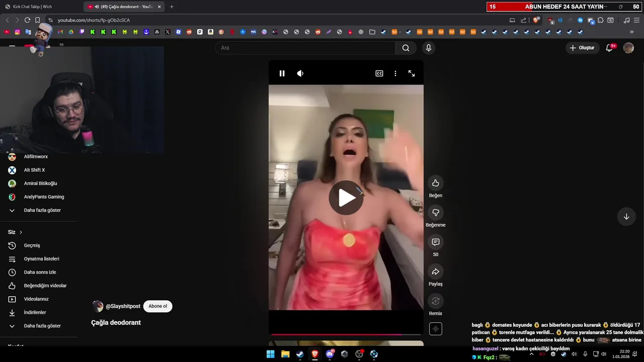The width and height of the screenshot is (644, 362).
Task: Go back in browser history
Action: tap(7, 20)
